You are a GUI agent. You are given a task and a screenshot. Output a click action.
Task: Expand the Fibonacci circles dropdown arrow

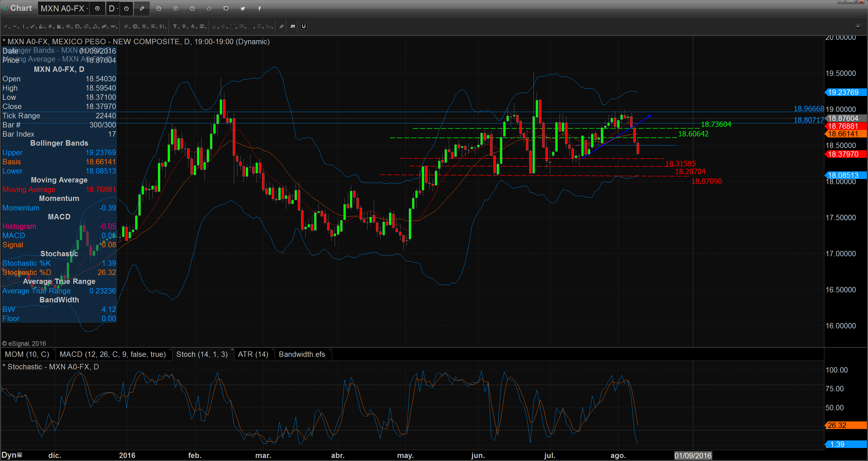tap(139, 28)
